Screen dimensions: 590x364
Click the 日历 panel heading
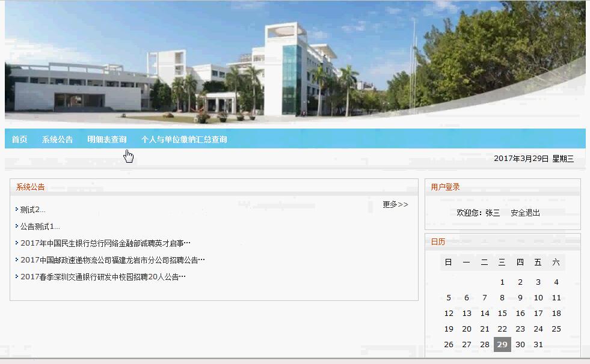438,241
